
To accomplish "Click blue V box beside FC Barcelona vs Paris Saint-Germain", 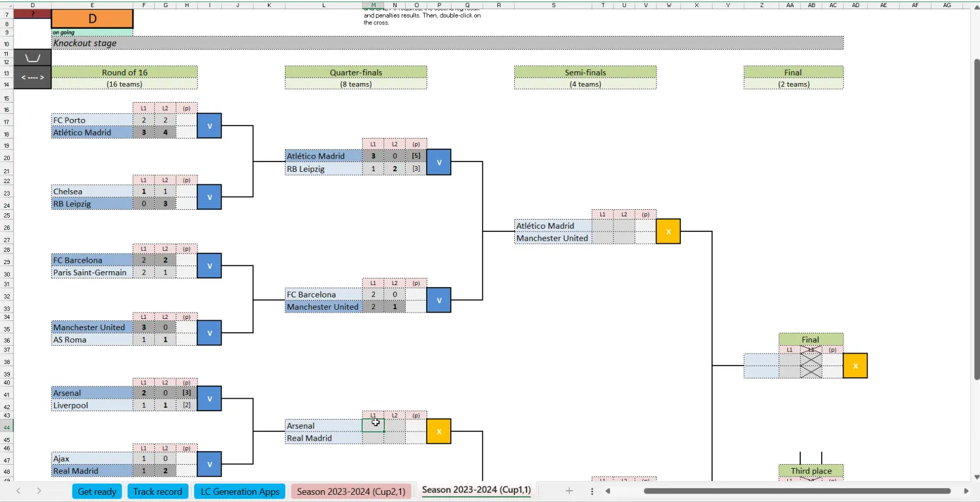I will click(x=209, y=265).
